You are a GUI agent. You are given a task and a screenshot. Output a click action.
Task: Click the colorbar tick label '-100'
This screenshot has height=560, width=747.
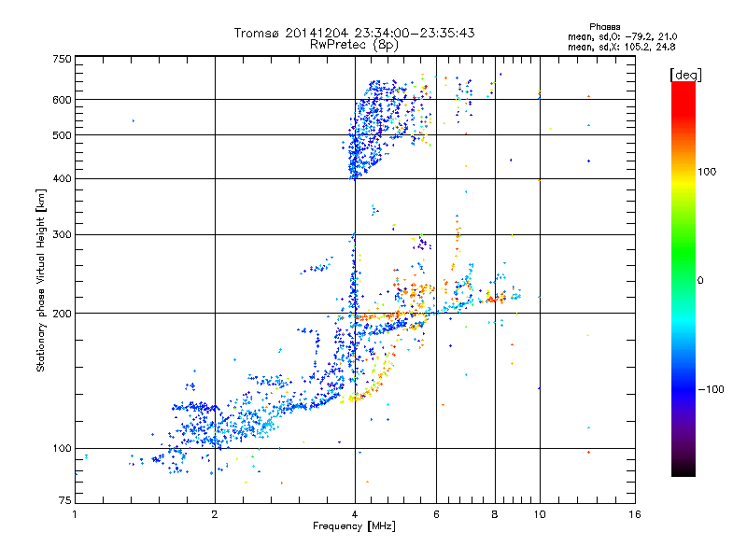(x=711, y=389)
